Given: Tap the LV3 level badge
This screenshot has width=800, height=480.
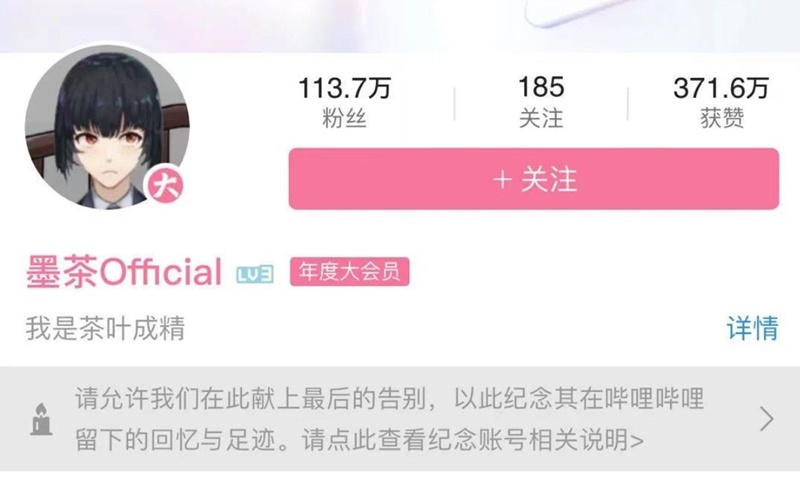Looking at the screenshot, I should coord(255,274).
